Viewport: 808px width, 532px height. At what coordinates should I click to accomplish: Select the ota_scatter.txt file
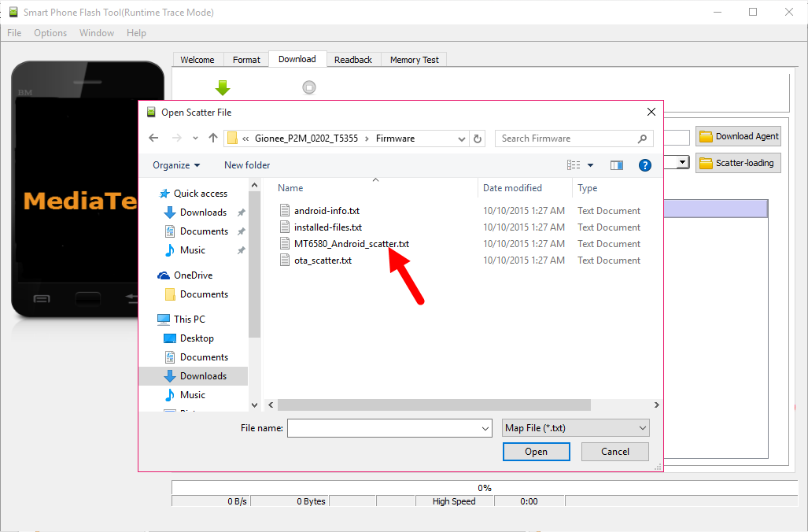[323, 260]
